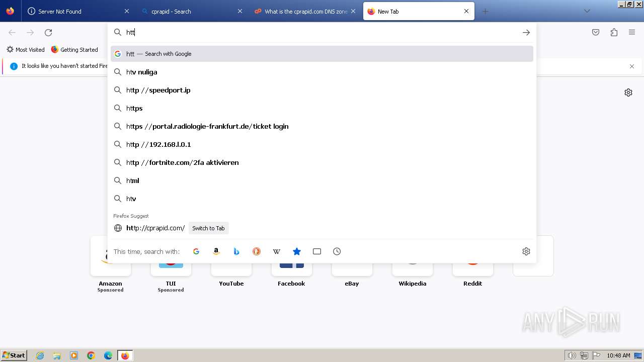The height and width of the screenshot is (362, 644).
Task: Open the Firefox View pinned tab
Action: 10,11
